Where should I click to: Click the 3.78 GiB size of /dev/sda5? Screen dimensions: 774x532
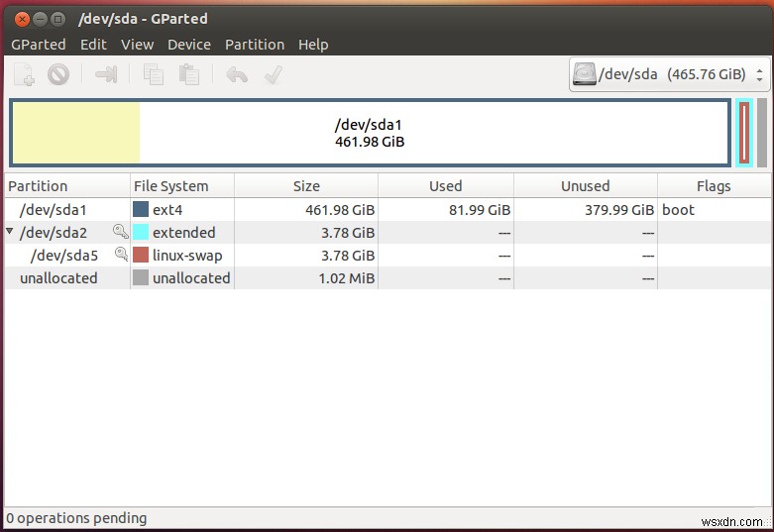pos(348,256)
